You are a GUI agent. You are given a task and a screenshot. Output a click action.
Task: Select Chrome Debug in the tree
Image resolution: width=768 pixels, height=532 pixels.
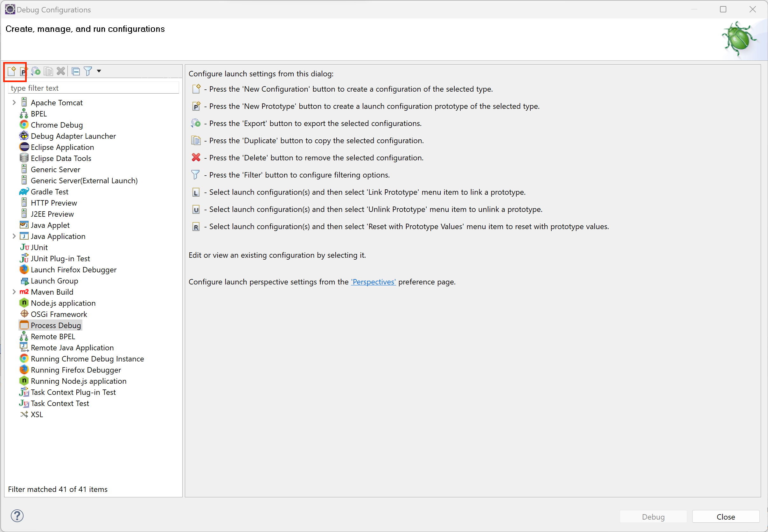tap(57, 125)
